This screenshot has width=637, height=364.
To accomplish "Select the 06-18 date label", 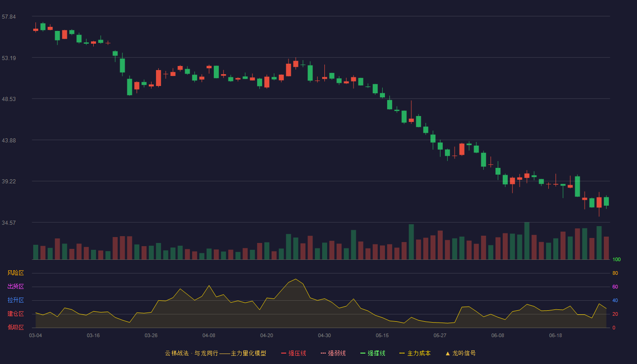I will pos(556,335).
